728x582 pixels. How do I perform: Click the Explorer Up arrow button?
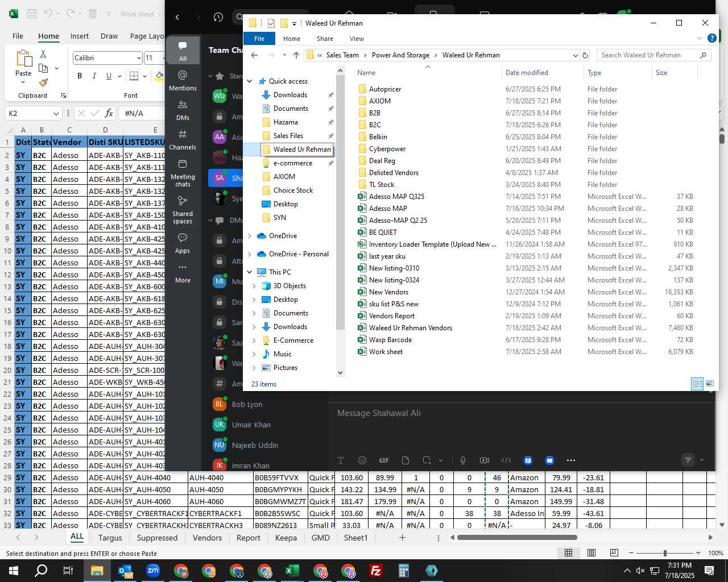tap(296, 55)
